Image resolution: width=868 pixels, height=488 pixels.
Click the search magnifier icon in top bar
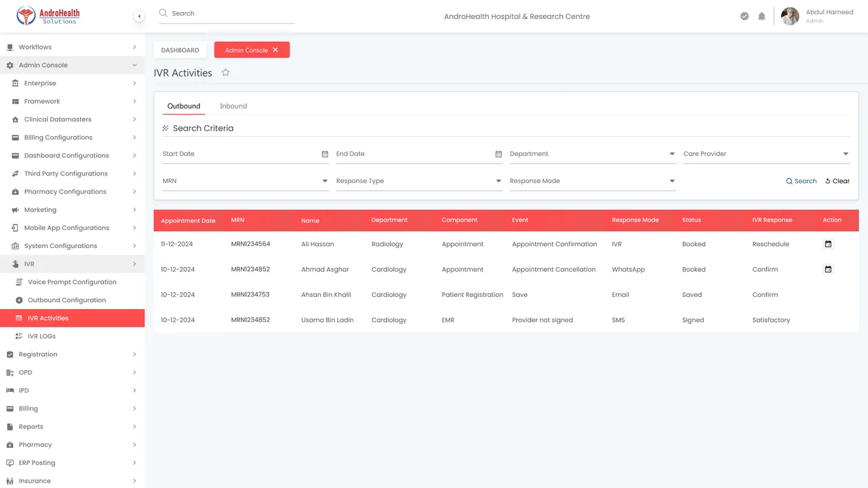click(163, 13)
